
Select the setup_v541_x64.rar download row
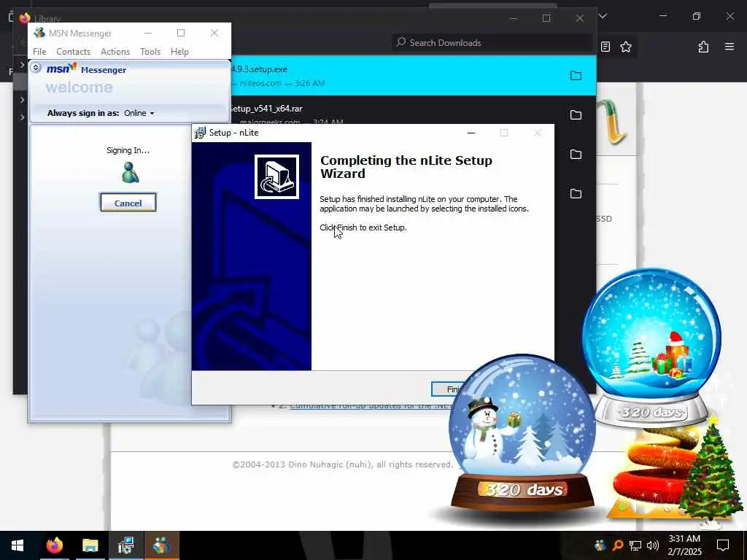pos(414,110)
